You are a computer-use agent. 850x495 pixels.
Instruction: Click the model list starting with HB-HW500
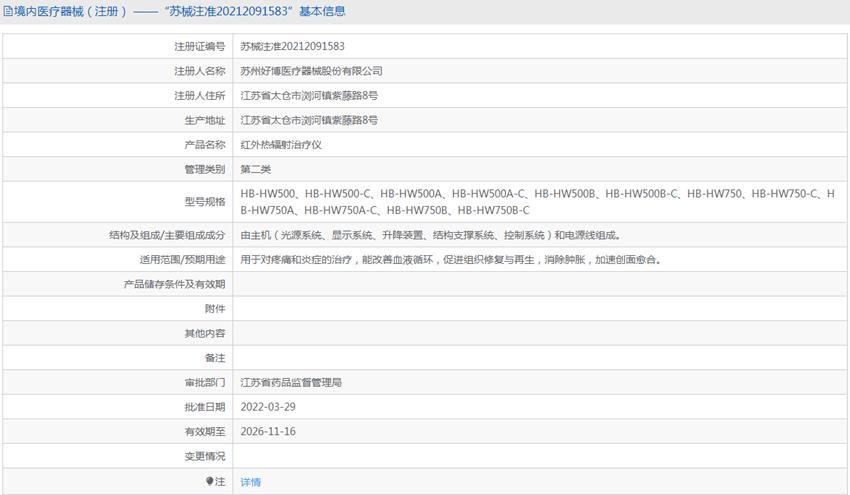click(537, 202)
